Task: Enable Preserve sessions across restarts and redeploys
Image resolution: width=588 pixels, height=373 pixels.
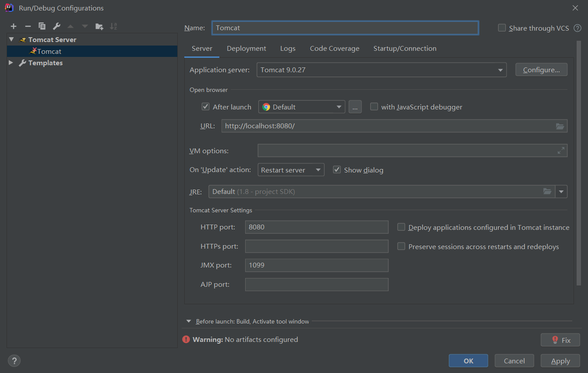Action: click(x=401, y=246)
